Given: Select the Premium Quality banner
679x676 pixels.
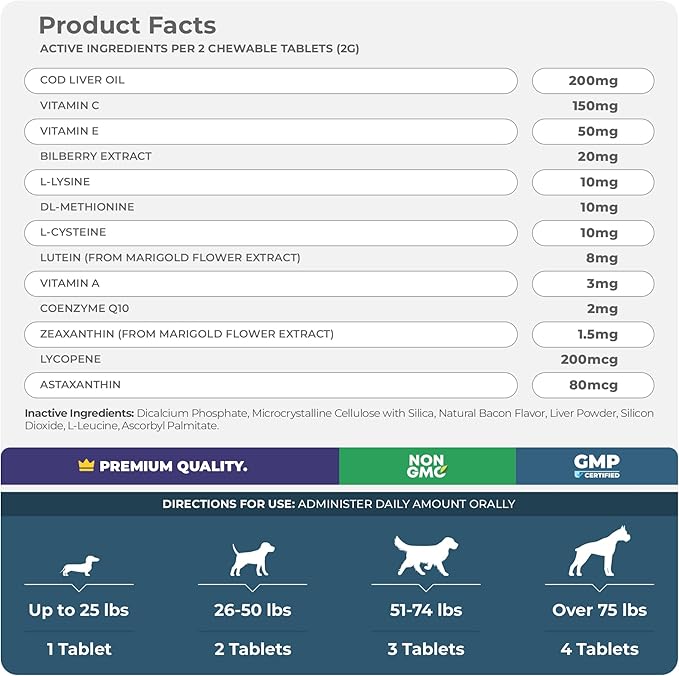Looking at the screenshot, I should (171, 466).
